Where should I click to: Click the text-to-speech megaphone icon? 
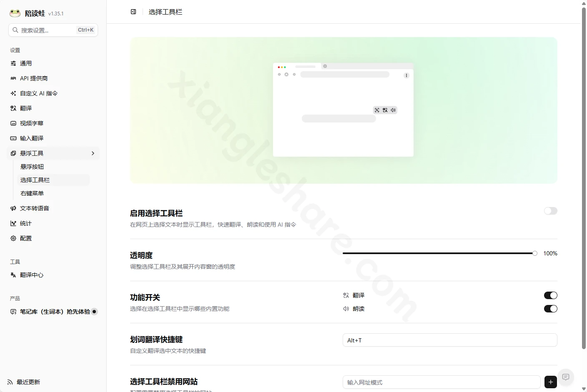click(13, 208)
